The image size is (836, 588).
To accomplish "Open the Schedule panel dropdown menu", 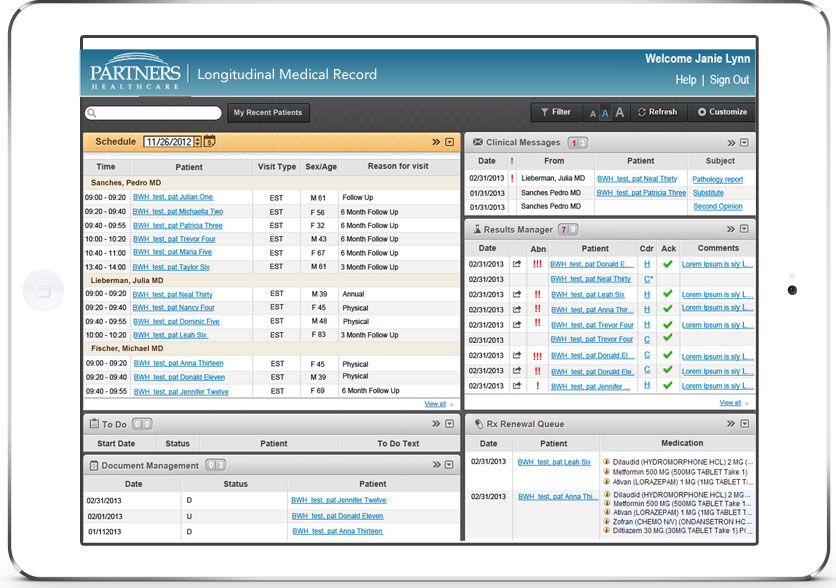I will pos(450,142).
